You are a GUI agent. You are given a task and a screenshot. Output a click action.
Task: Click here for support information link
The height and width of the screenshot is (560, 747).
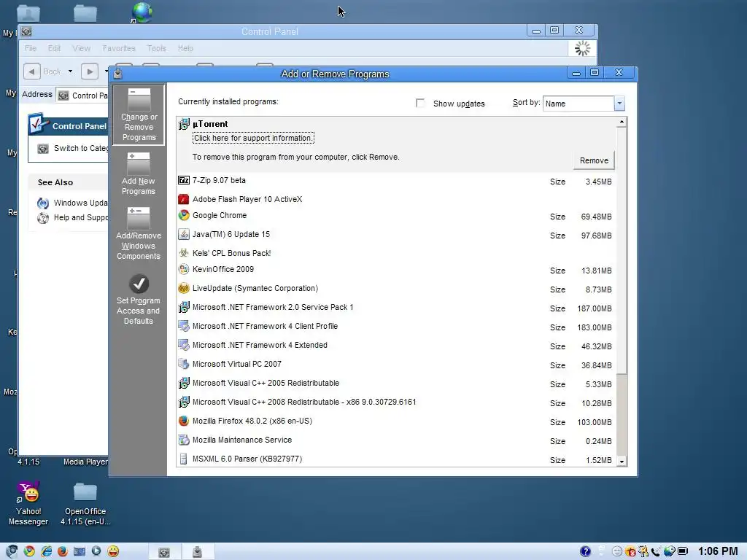253,138
